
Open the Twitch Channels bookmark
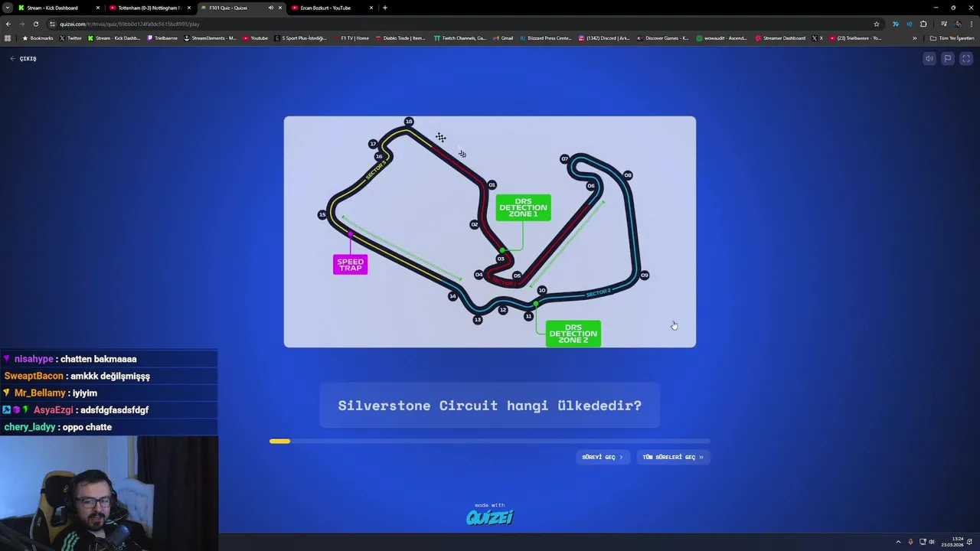pos(459,38)
